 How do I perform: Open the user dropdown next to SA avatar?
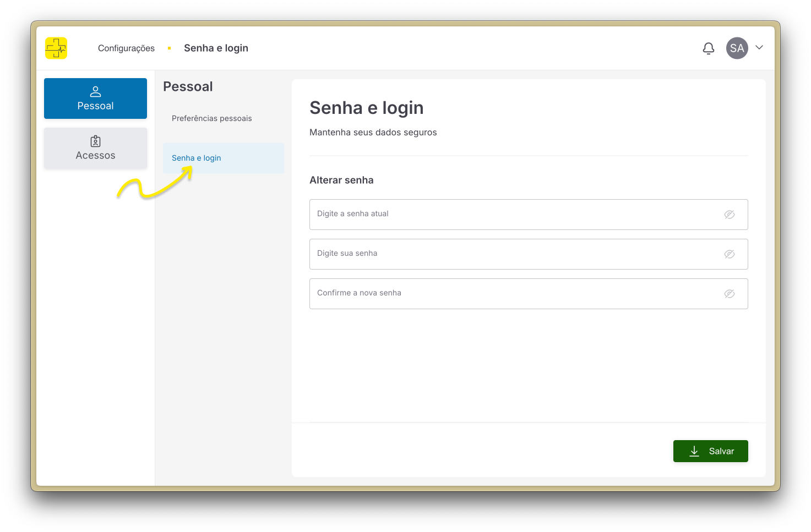pyautogui.click(x=760, y=48)
